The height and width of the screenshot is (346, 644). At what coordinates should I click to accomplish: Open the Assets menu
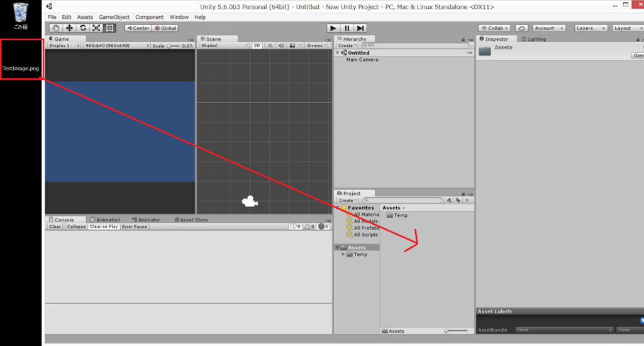coord(85,17)
